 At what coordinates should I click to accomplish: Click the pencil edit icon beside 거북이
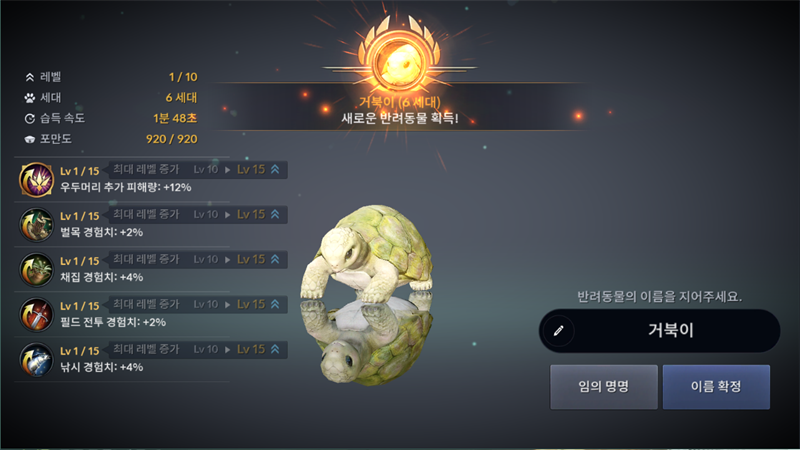(559, 331)
